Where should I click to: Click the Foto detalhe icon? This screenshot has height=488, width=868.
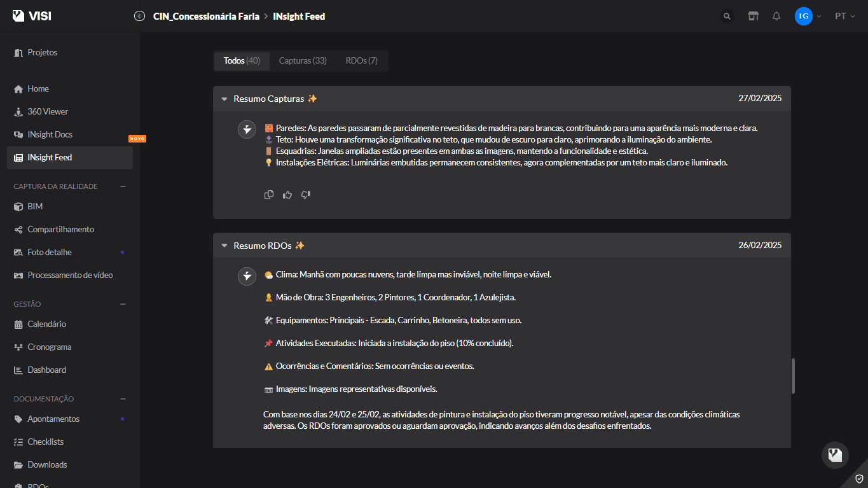[18, 253]
